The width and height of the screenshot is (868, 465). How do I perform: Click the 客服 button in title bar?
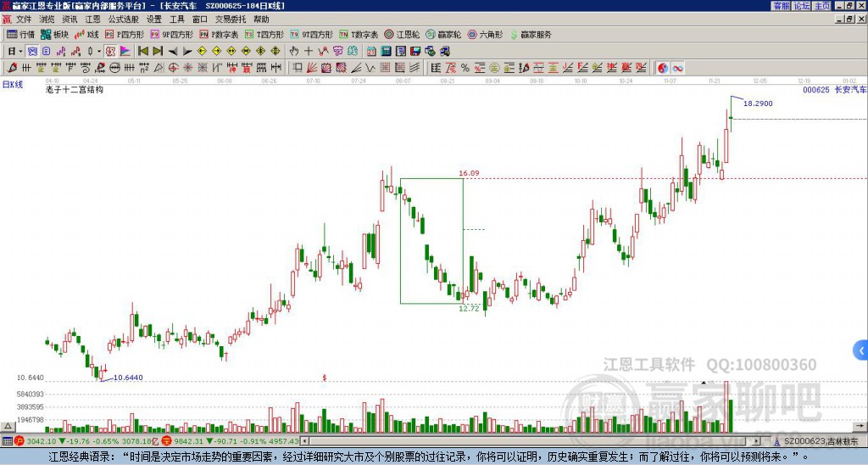[x=781, y=6]
